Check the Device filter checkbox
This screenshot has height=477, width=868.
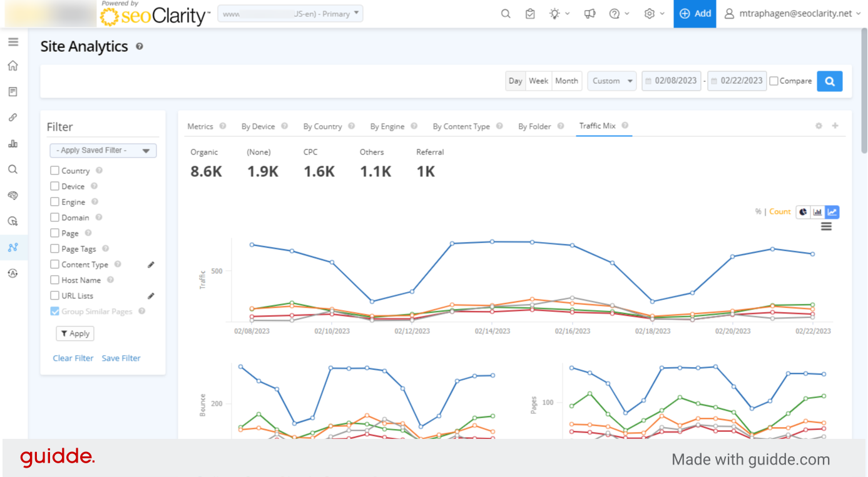pos(55,186)
